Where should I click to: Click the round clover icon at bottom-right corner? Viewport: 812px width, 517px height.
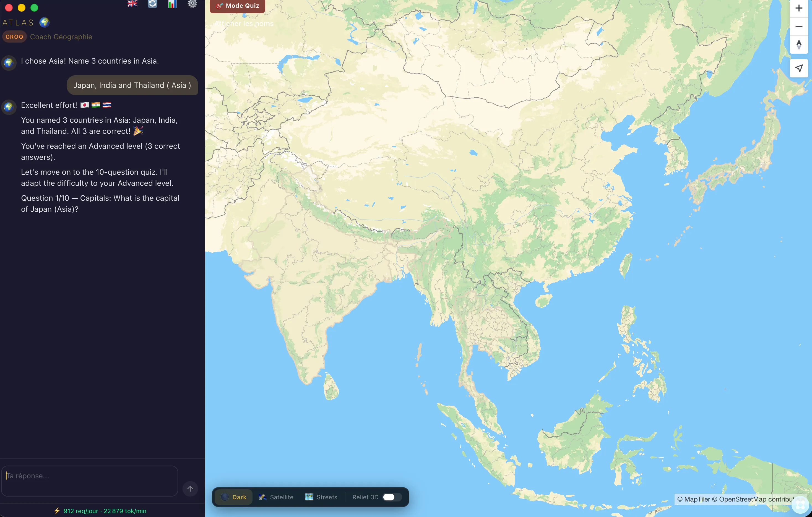[800, 505]
